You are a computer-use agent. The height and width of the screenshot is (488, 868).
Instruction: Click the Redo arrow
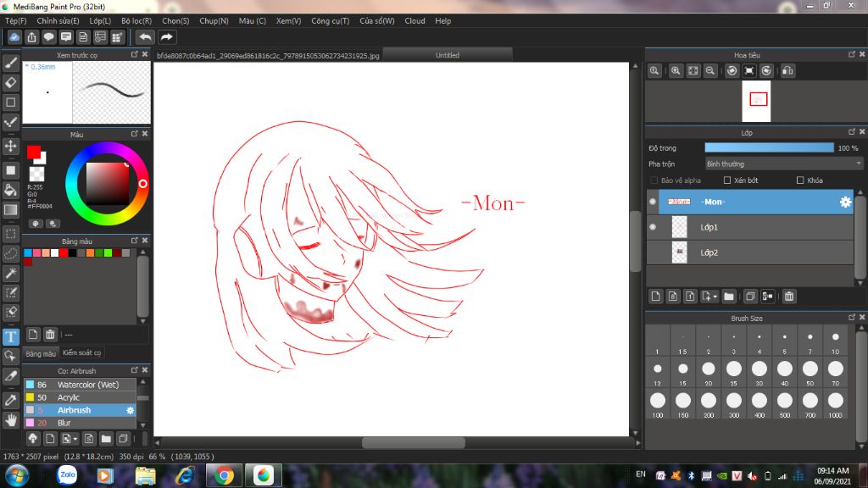click(x=166, y=37)
